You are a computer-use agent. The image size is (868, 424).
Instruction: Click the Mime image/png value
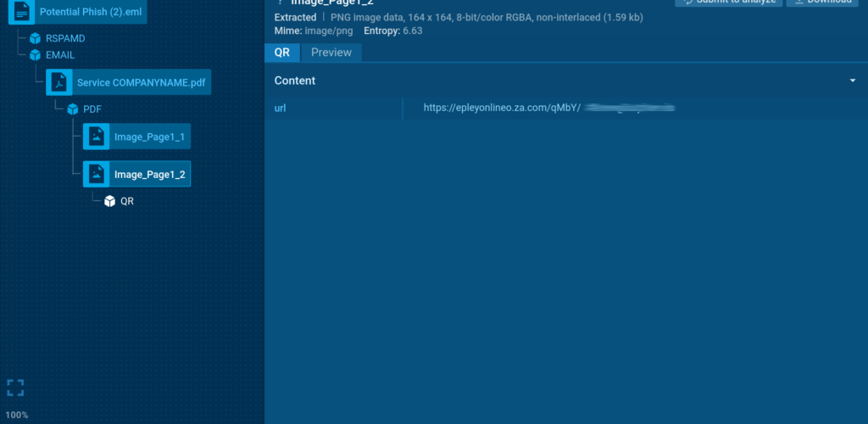tap(329, 31)
